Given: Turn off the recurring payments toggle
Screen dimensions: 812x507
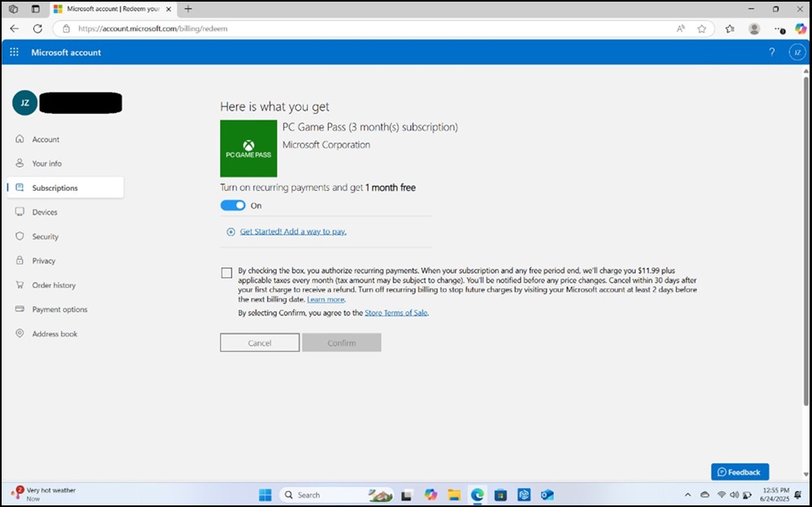Looking at the screenshot, I should pyautogui.click(x=231, y=206).
